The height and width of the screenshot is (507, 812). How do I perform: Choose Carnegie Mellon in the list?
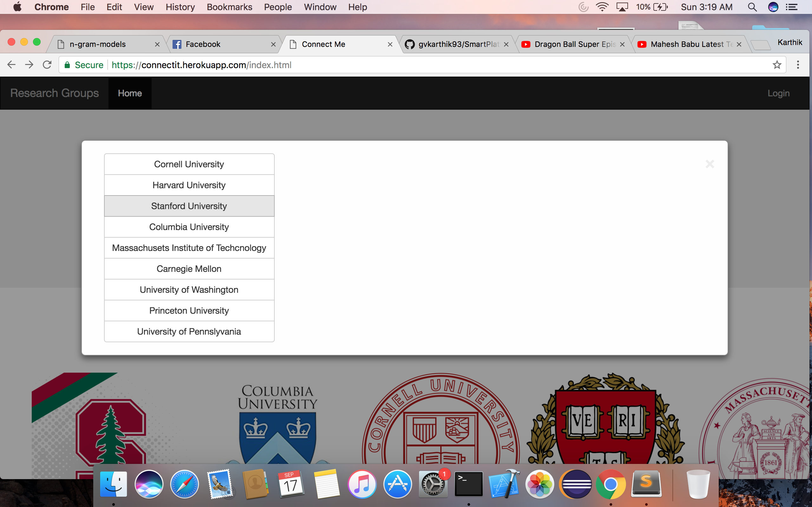click(x=189, y=269)
